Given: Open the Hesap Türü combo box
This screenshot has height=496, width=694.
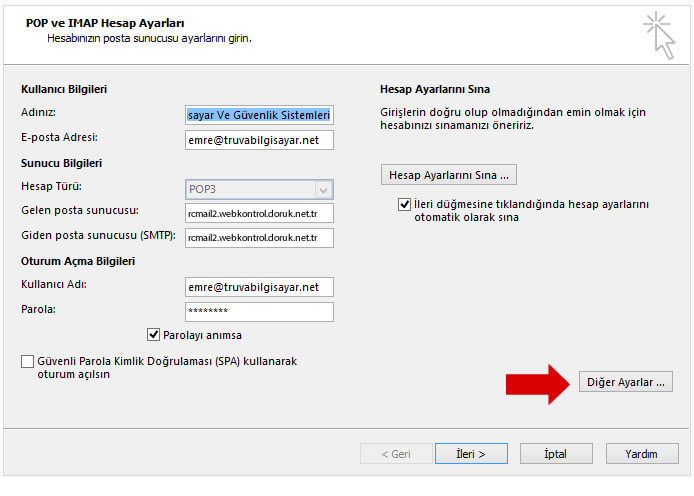Looking at the screenshot, I should [x=259, y=189].
